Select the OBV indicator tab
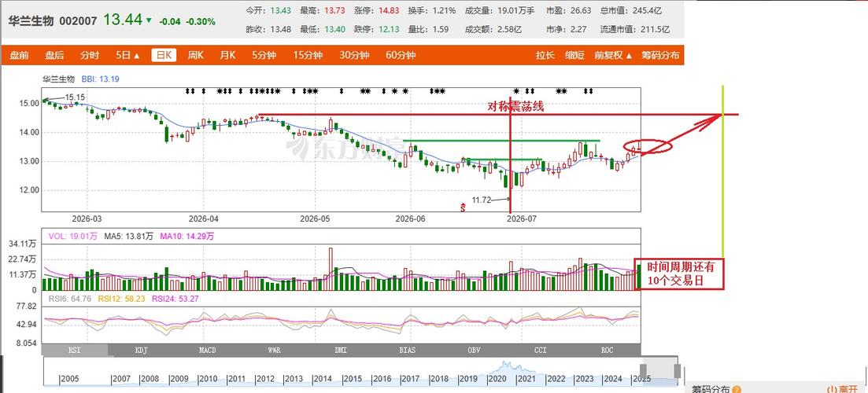 [x=474, y=350]
